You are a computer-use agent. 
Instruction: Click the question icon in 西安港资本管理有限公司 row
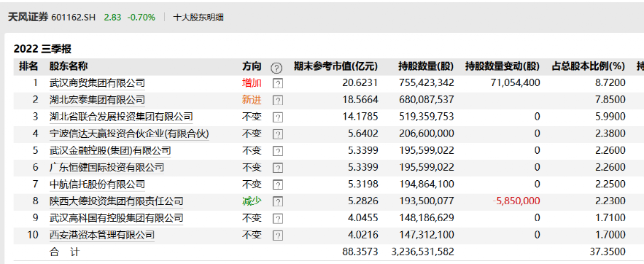278,236
